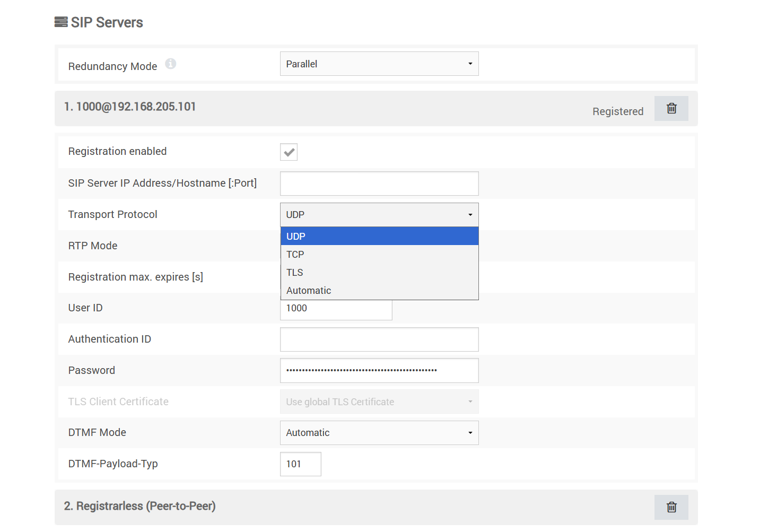
Task: Toggle the Registration enabled checkbox
Action: tap(289, 152)
